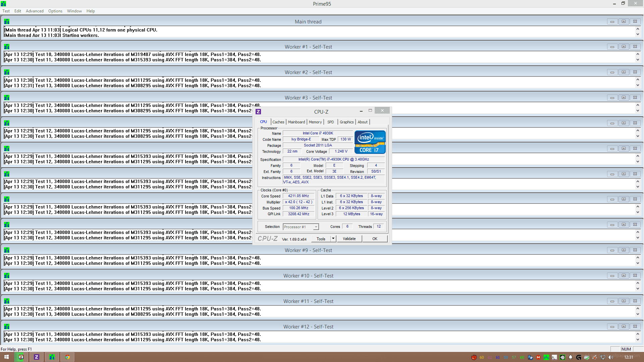
Task: Click the Tools button in CPU-Z
Action: 321,239
